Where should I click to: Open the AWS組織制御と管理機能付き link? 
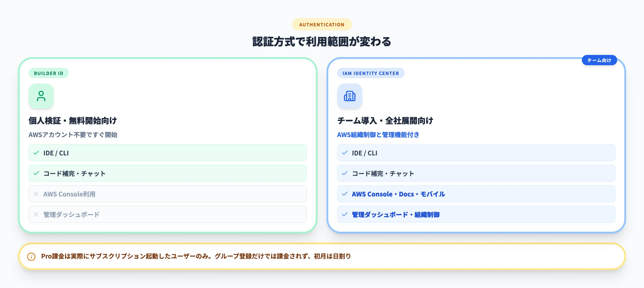click(379, 135)
